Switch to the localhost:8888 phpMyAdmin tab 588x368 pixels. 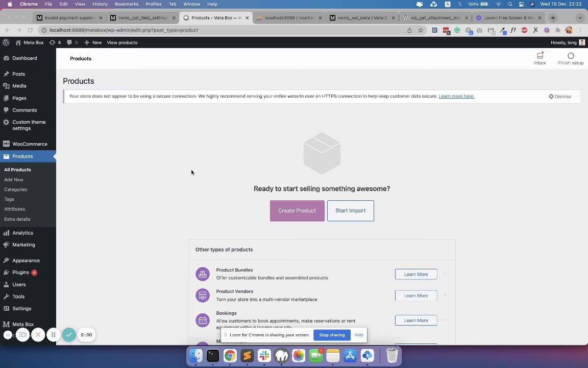pos(289,18)
